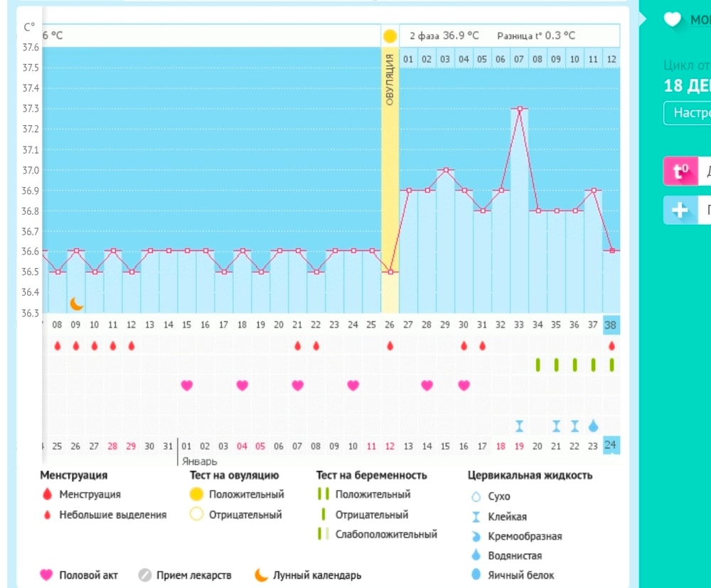Image resolution: width=711 pixels, height=588 pixels.
Task: Click the red drop marker on day 26
Action: [x=390, y=346]
